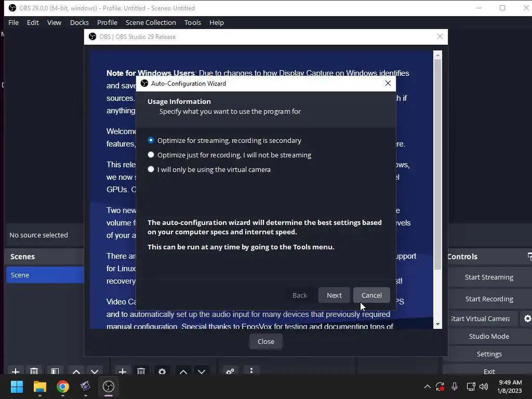Image resolution: width=532 pixels, height=399 pixels.
Task: Open clock and date in taskbar
Action: [510, 387]
